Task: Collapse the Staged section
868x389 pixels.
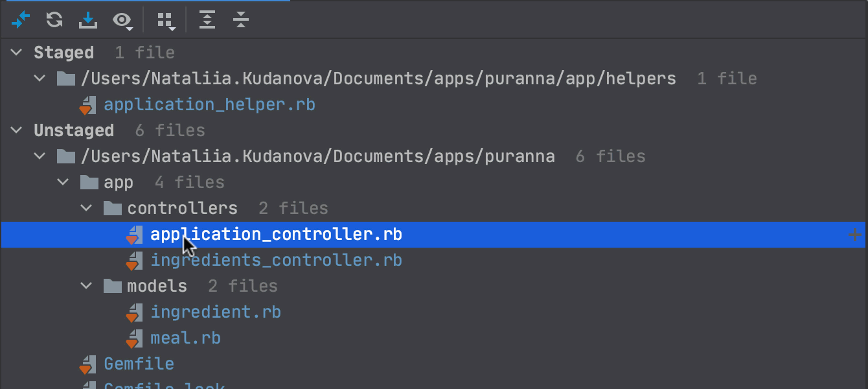Action: [17, 53]
